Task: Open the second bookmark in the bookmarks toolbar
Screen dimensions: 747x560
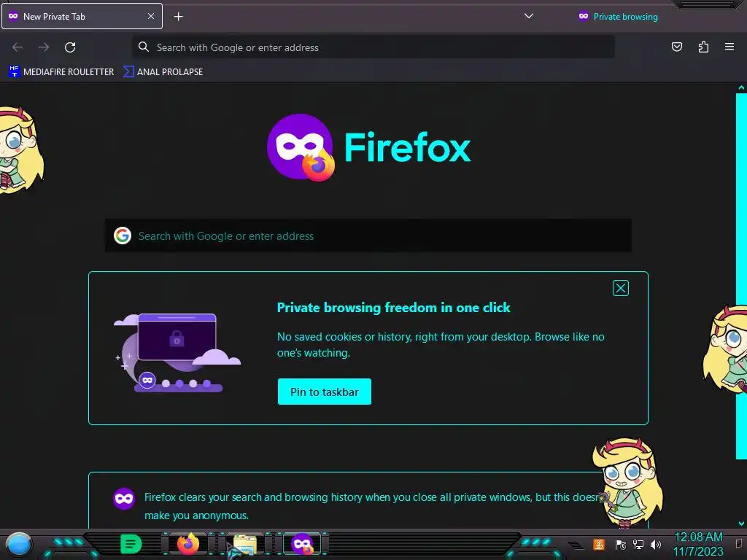Action: coord(163,72)
